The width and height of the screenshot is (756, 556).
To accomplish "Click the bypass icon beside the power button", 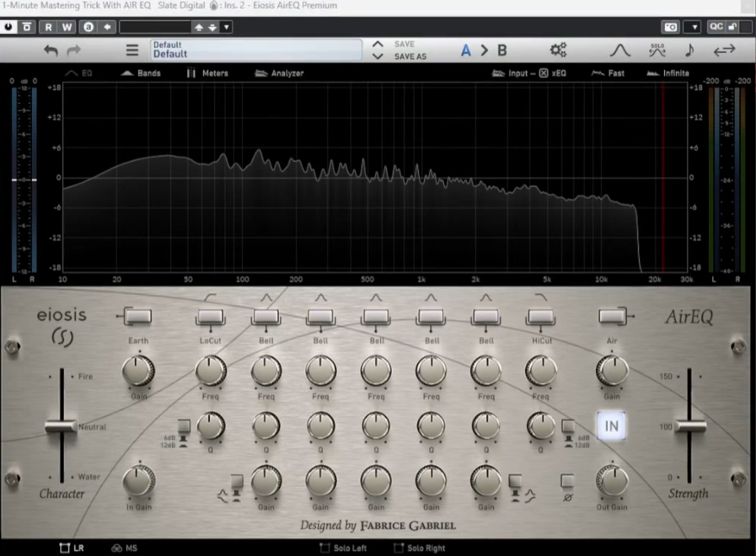I will (x=27, y=27).
